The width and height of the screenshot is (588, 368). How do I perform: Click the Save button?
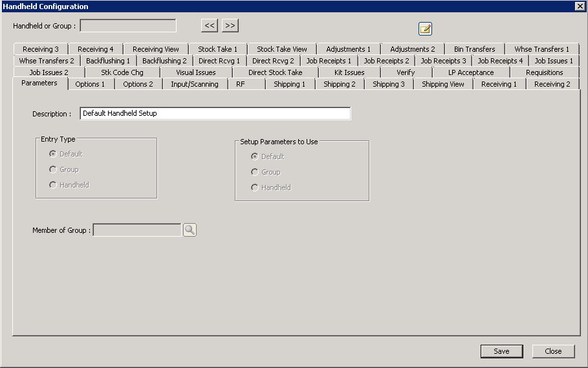[501, 351]
